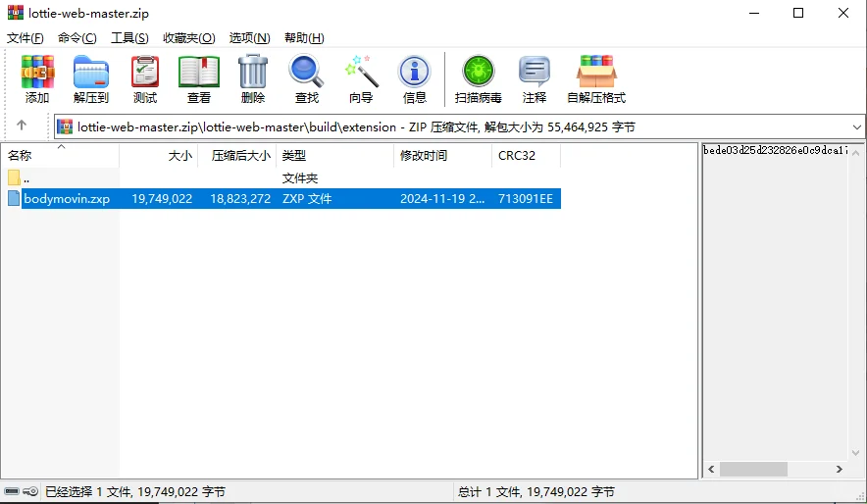Click the bodymovin.zxp file icon
Screen dimensions: 867x504
(x=14, y=198)
